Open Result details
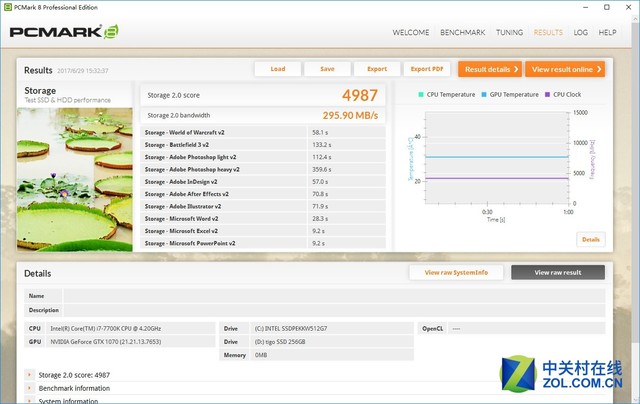640x404 pixels. pyautogui.click(x=491, y=69)
